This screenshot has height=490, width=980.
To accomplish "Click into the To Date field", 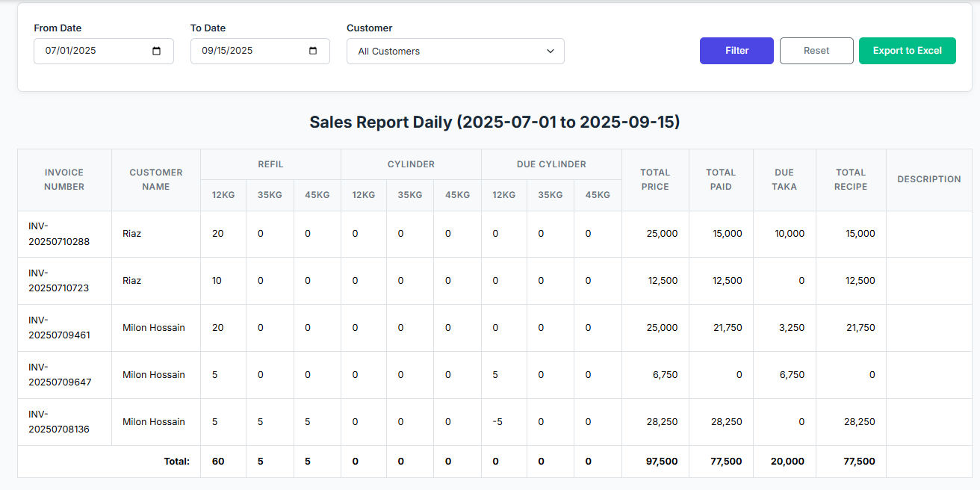I will point(246,51).
